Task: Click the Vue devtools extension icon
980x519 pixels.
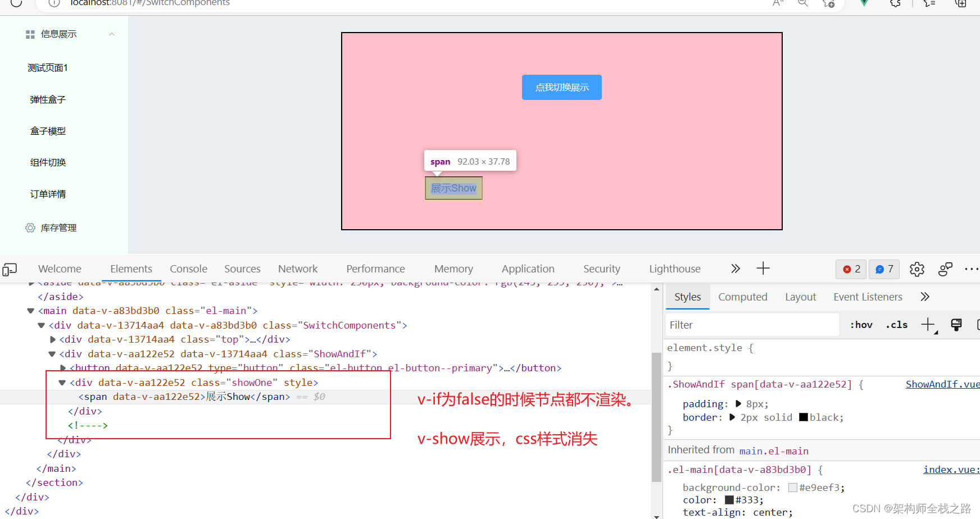Action: pos(864,3)
